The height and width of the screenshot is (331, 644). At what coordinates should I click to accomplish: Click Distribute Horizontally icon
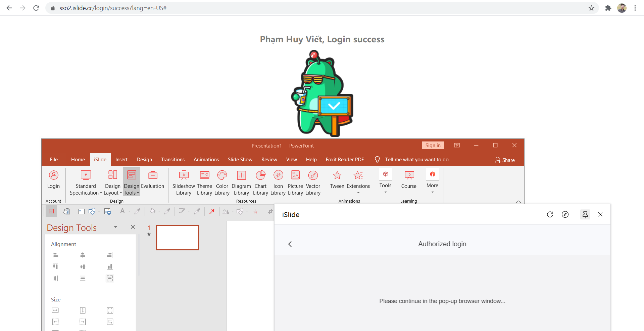tap(55, 278)
